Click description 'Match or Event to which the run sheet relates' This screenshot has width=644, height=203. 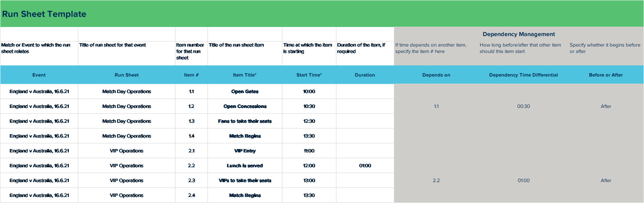point(35,48)
